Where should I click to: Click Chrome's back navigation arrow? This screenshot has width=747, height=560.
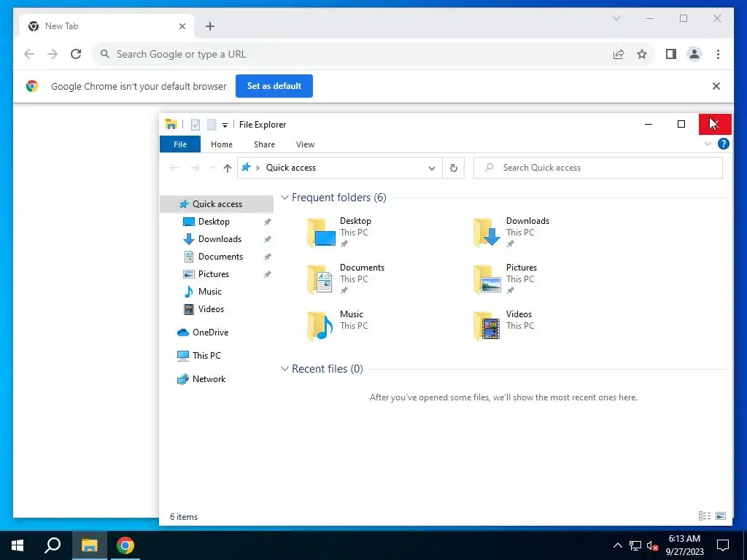(29, 54)
